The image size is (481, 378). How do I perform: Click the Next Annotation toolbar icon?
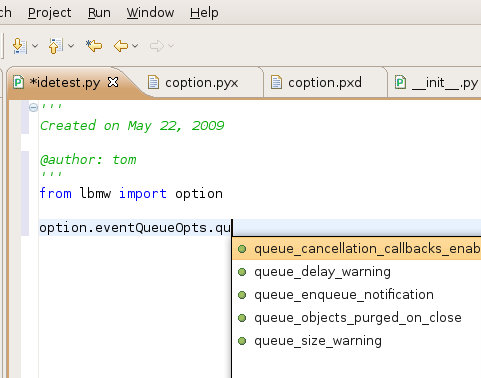click(x=19, y=46)
